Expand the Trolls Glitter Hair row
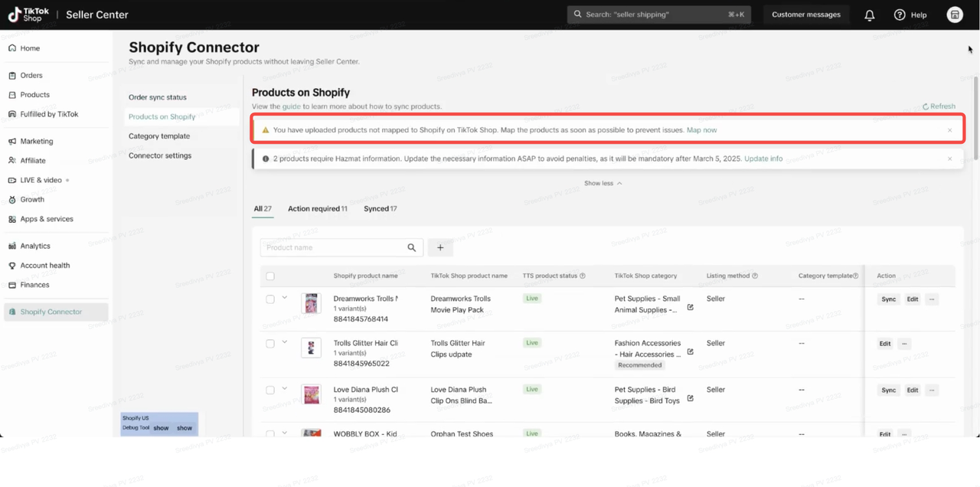Screen dimensions: 980x487 click(x=285, y=342)
